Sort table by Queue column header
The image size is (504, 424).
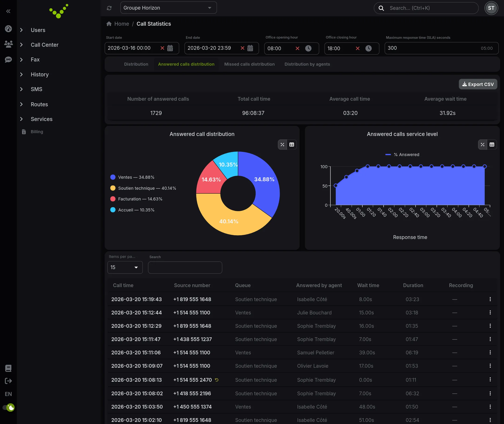point(243,285)
